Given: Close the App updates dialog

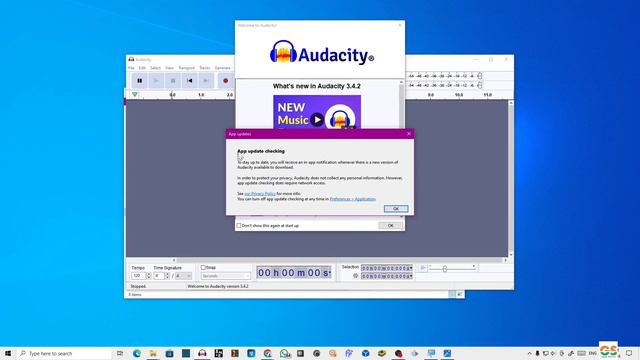Looking at the screenshot, I should [x=409, y=134].
